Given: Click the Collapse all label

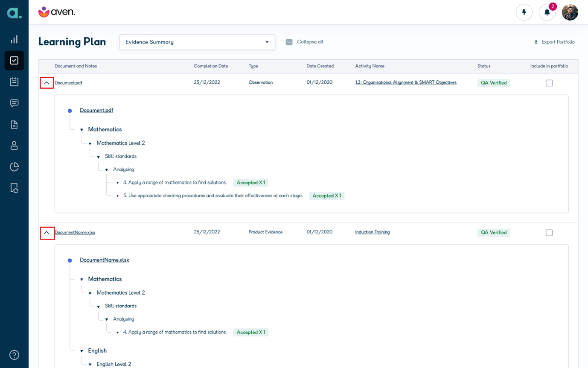Looking at the screenshot, I should tap(310, 42).
